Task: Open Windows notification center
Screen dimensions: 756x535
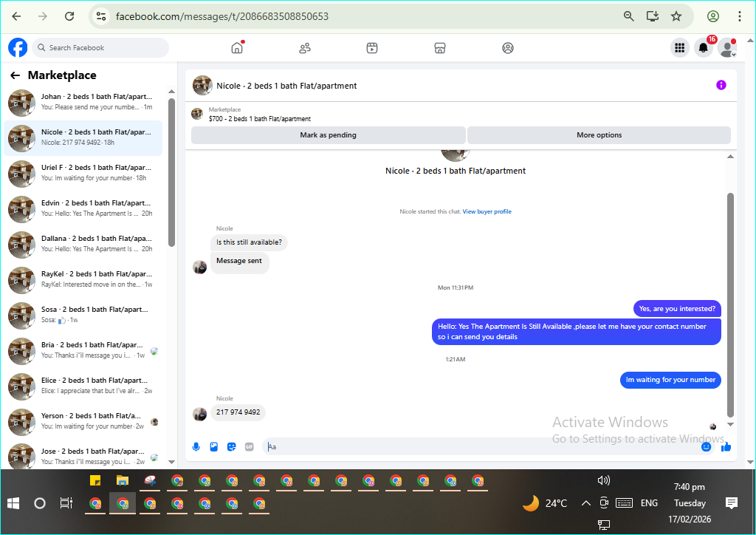Action: pyautogui.click(x=732, y=504)
